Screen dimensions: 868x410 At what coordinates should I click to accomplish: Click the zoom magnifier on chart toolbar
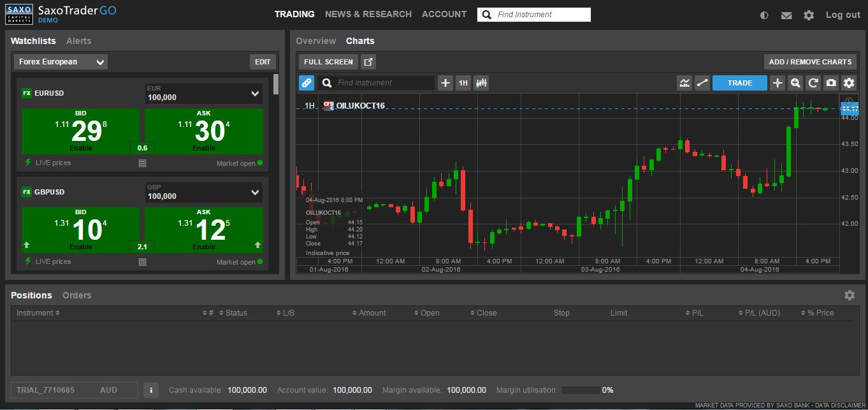(795, 83)
